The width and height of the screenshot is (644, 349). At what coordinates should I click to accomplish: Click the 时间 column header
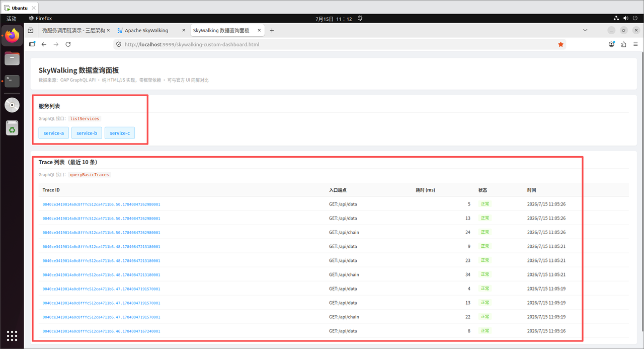[x=531, y=190]
